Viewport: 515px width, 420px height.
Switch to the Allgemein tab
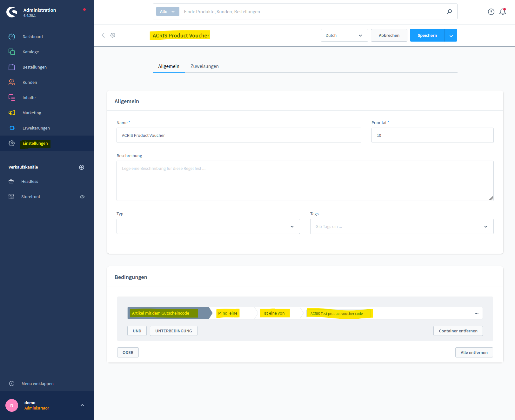[x=169, y=66]
